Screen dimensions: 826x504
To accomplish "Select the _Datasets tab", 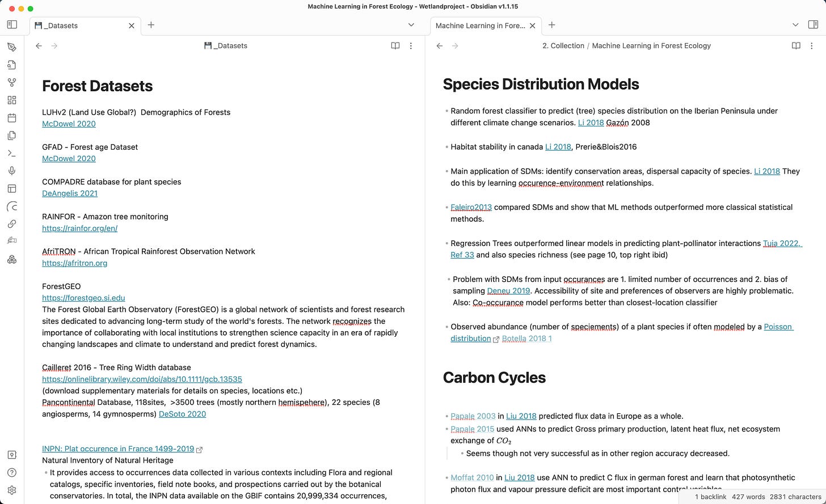I will [x=85, y=26].
